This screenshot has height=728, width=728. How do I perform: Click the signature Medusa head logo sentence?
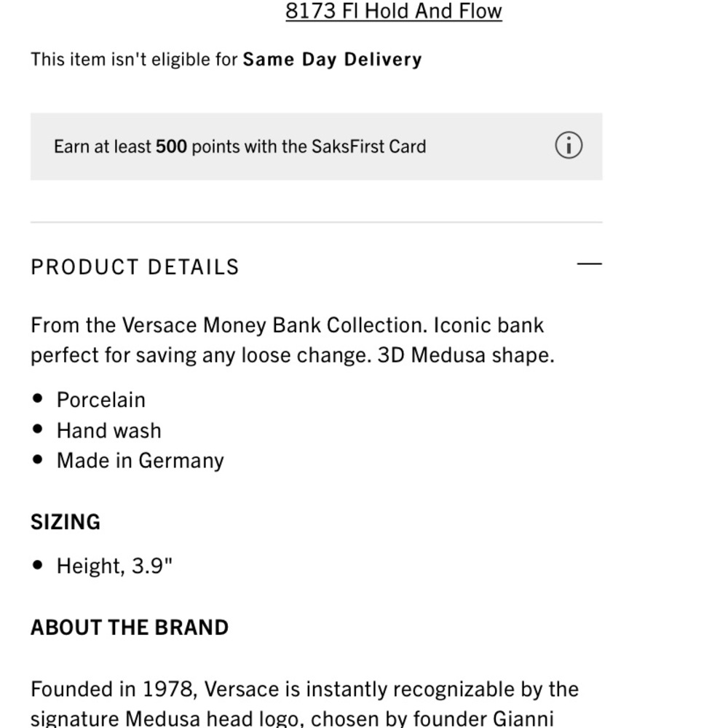pos(291,719)
